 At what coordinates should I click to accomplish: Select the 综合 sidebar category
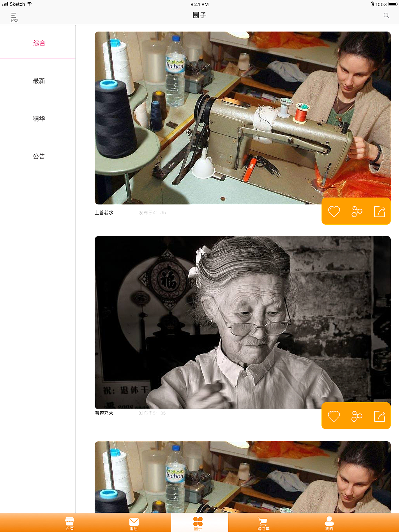tap(39, 43)
